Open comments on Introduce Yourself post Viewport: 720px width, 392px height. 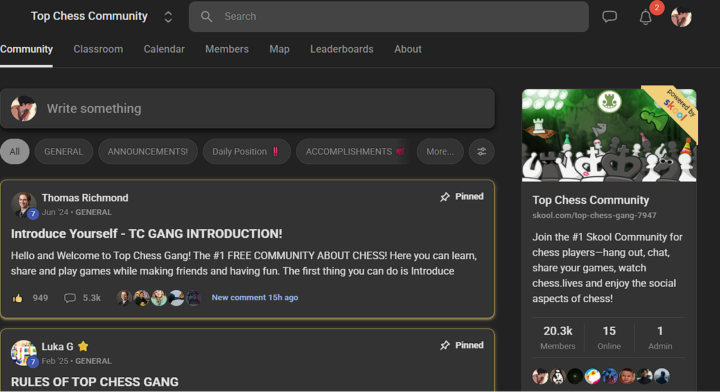pos(70,298)
